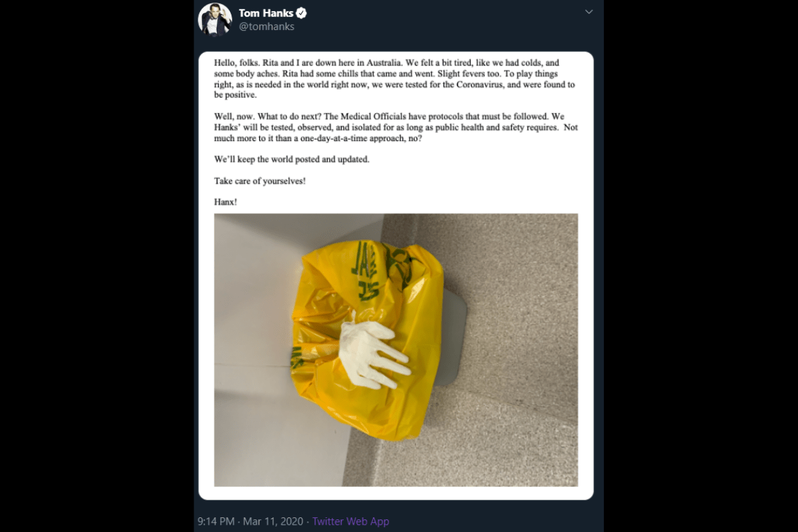Click the "We'll keep the world posted" line
Screen dimensions: 798x532
click(291, 160)
